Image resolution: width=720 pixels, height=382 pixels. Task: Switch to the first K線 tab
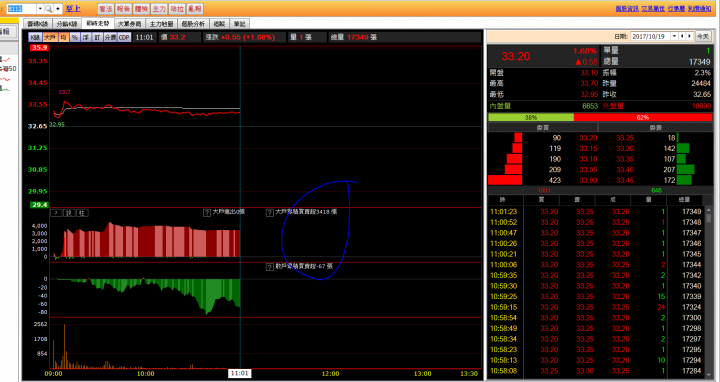pos(39,24)
